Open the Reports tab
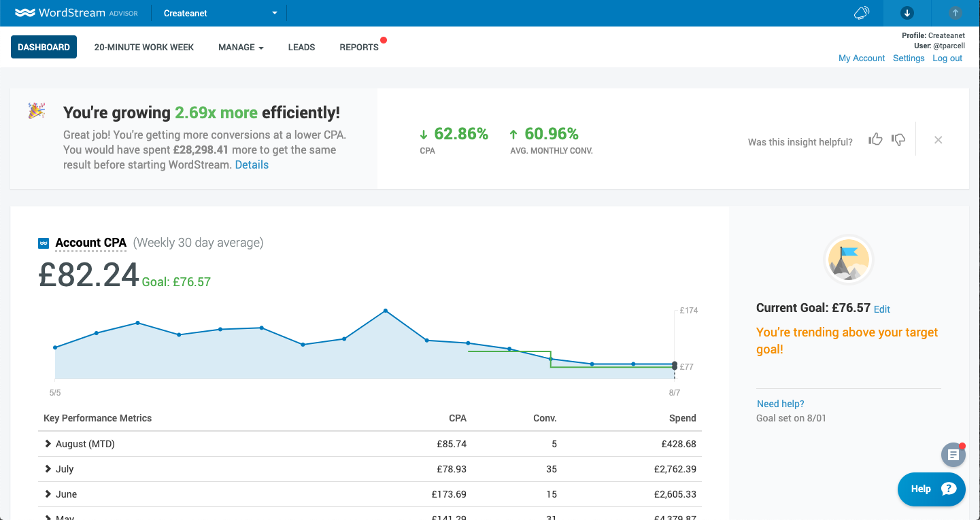Image resolution: width=980 pixels, height=520 pixels. [359, 47]
